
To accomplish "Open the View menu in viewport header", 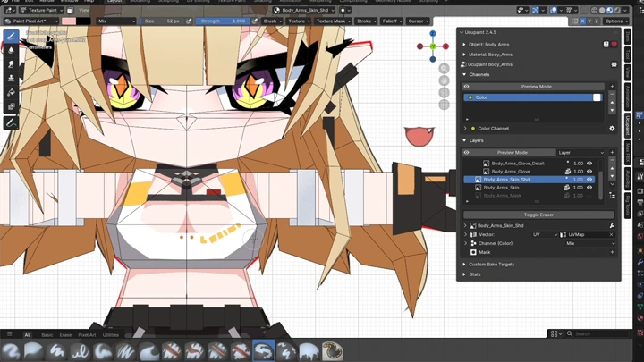I will coord(84,10).
